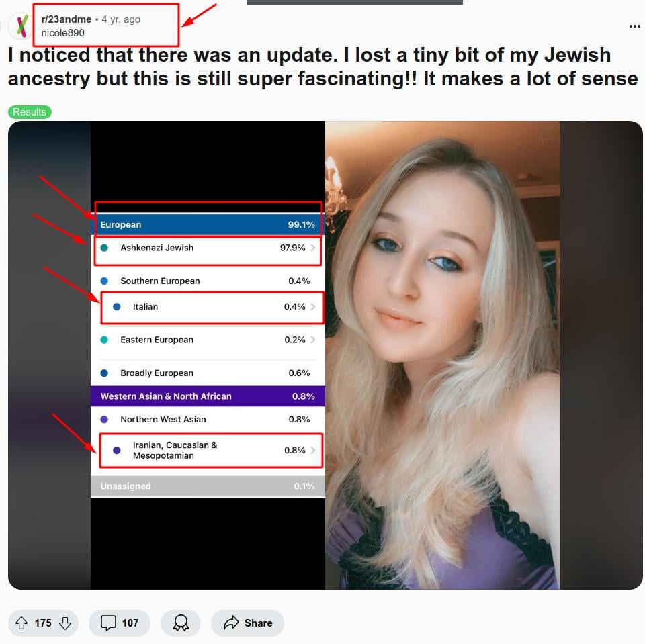Click the purple dot beside Northern West Asian
The height and width of the screenshot is (644, 645).
click(x=104, y=419)
